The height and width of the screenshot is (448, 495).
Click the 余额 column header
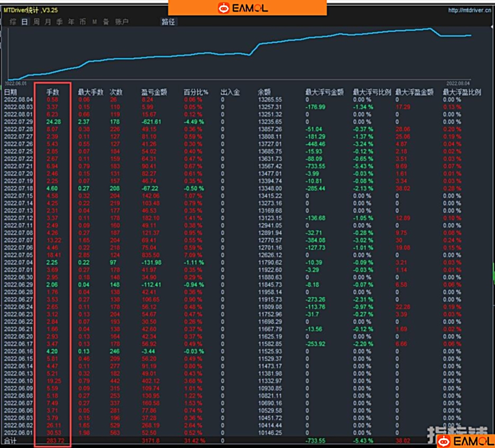(x=264, y=92)
